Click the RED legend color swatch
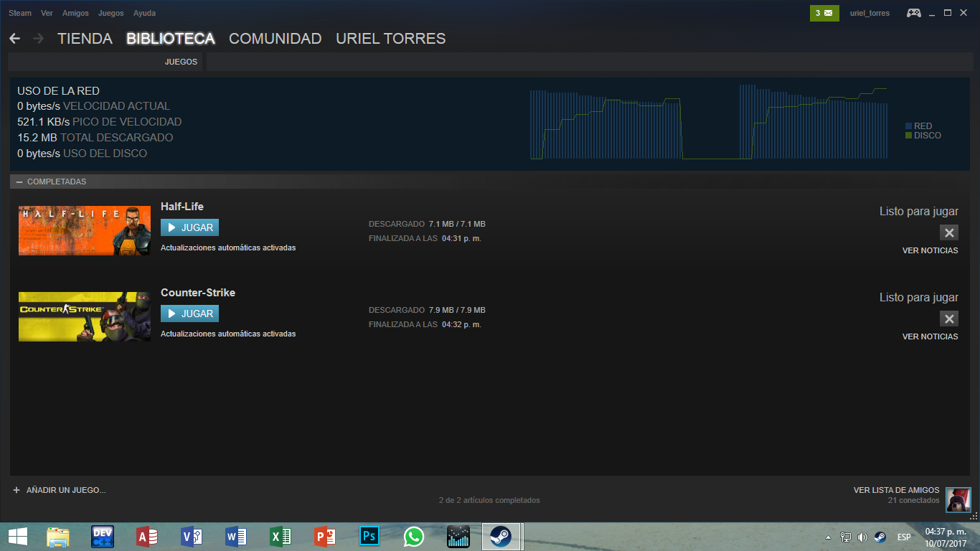980x551 pixels. pyautogui.click(x=908, y=126)
